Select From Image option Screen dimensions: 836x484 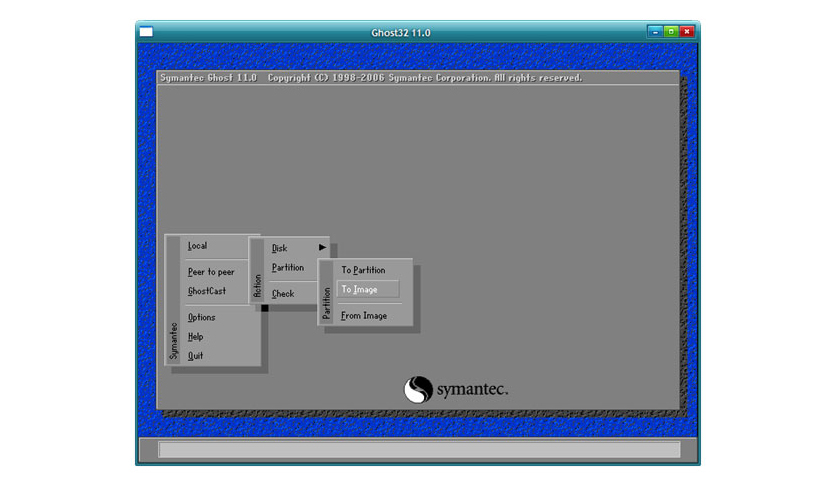[x=364, y=316]
